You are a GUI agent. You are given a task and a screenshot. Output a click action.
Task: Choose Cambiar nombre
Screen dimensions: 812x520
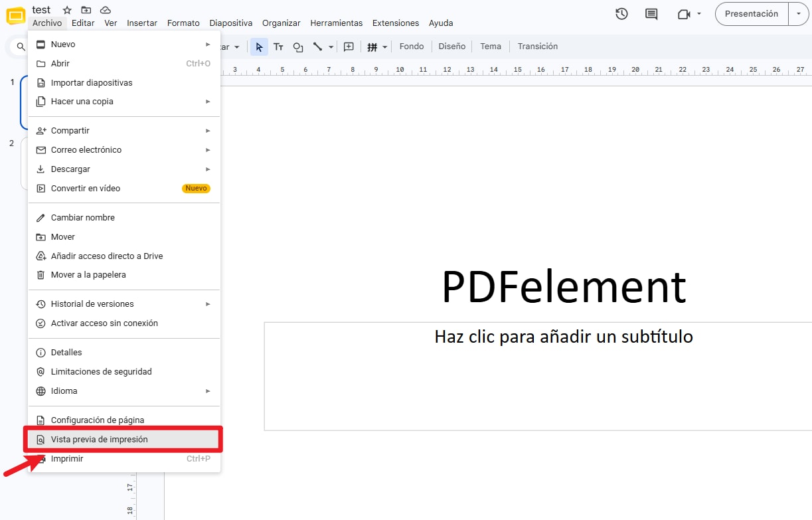pos(124,218)
